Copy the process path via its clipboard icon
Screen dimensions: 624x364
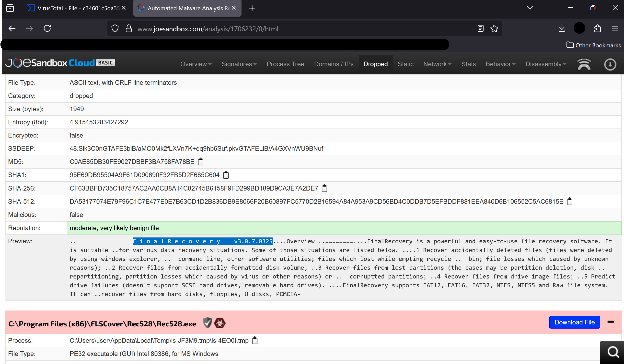pos(255,341)
